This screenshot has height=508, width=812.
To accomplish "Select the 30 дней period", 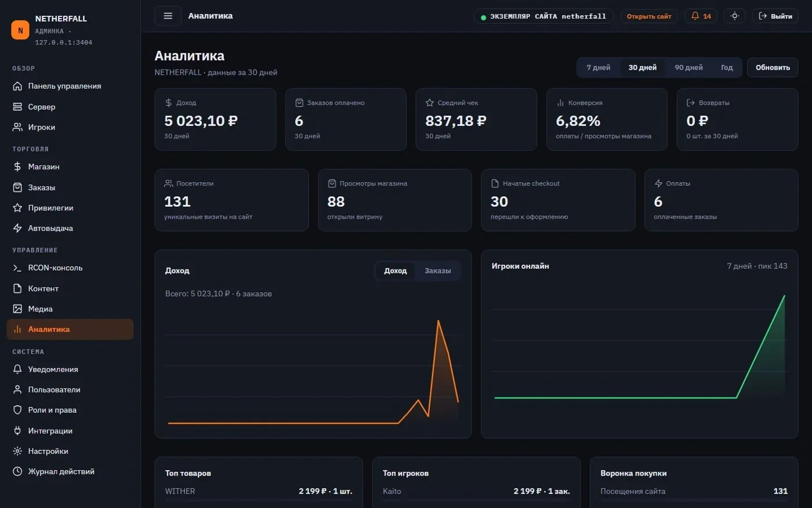I will pos(643,67).
